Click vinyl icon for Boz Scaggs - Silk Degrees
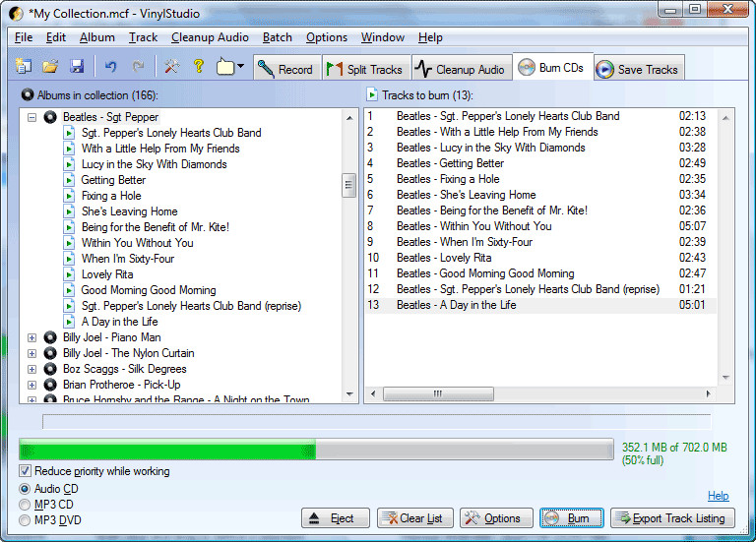 tap(50, 369)
